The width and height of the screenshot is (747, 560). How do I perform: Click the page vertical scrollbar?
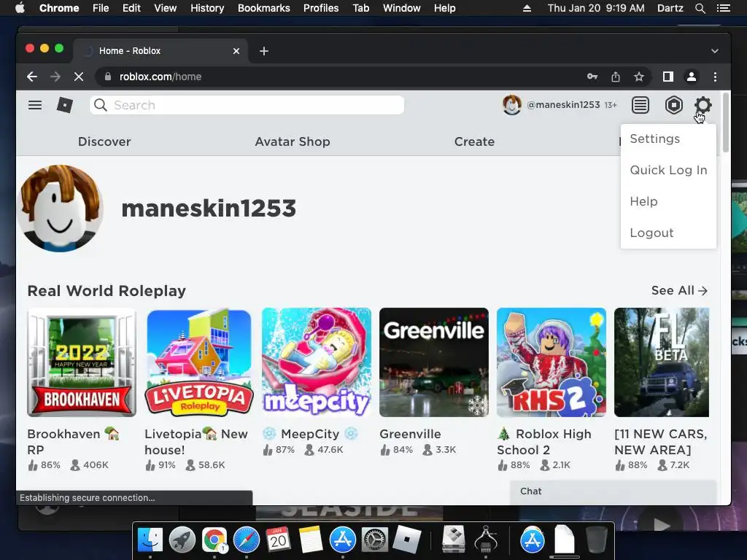[726, 122]
